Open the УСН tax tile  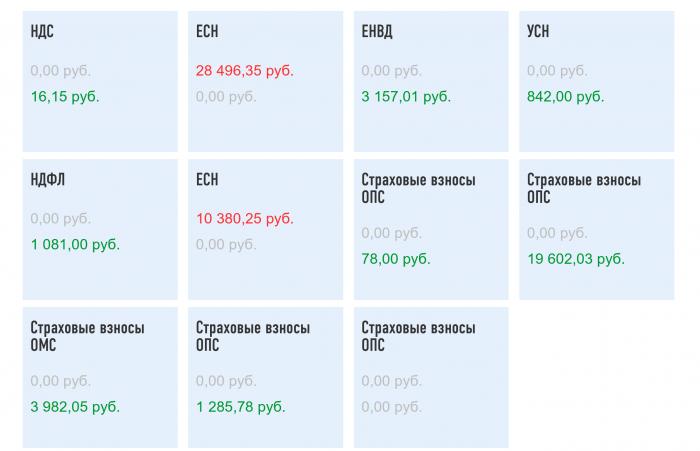coord(597,81)
